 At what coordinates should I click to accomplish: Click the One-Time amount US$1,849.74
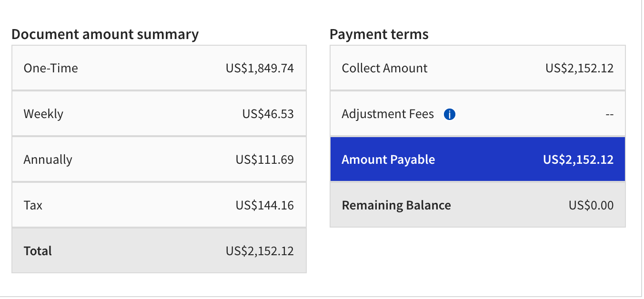coord(260,68)
